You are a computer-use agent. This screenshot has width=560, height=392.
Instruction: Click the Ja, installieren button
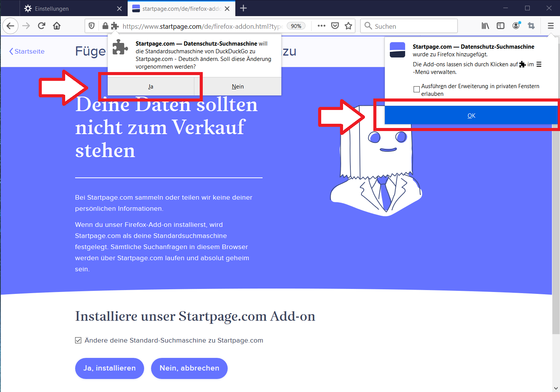pyautogui.click(x=110, y=368)
